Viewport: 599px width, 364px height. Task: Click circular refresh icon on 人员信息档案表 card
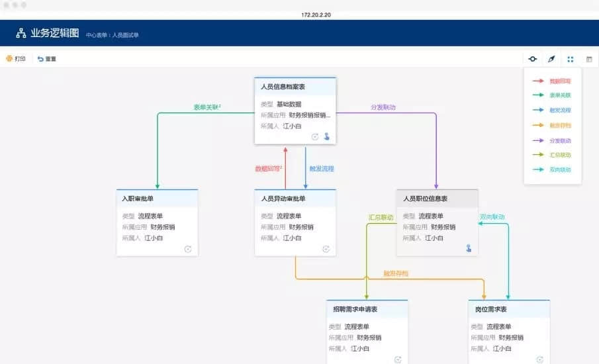[315, 137]
